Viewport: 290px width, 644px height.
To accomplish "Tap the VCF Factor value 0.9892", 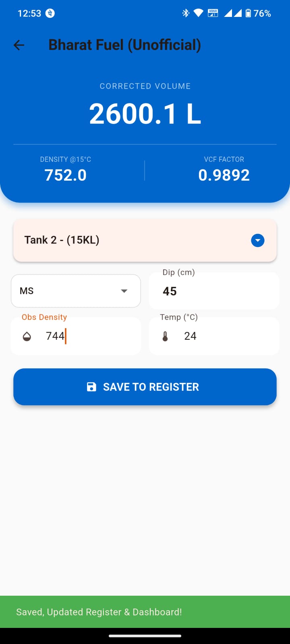I will tap(224, 175).
